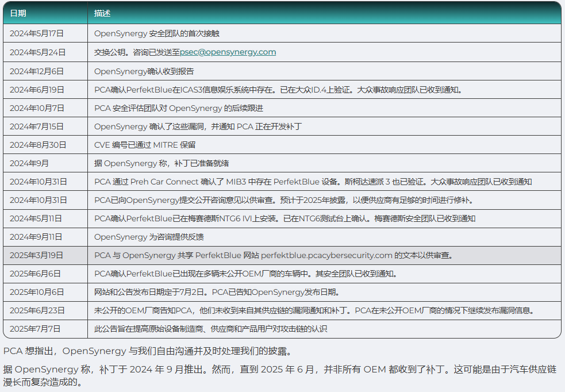Click '据 OpenSynergy 称，补丁已准备就绪'
The image size is (565, 392).
point(162,163)
